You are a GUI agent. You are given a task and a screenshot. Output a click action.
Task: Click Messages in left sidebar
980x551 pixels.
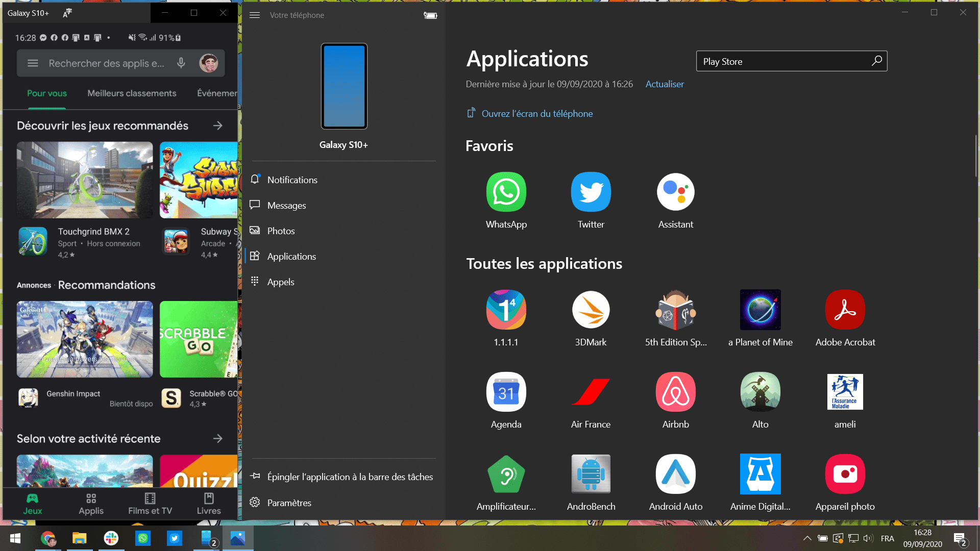tap(286, 205)
